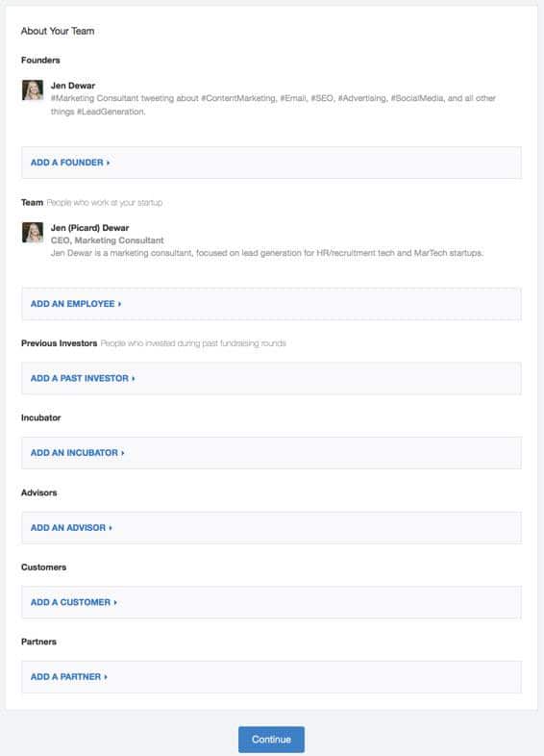Click the CEO, Marketing Consultant title text
Viewport: 544px width, 756px height.
tap(107, 240)
